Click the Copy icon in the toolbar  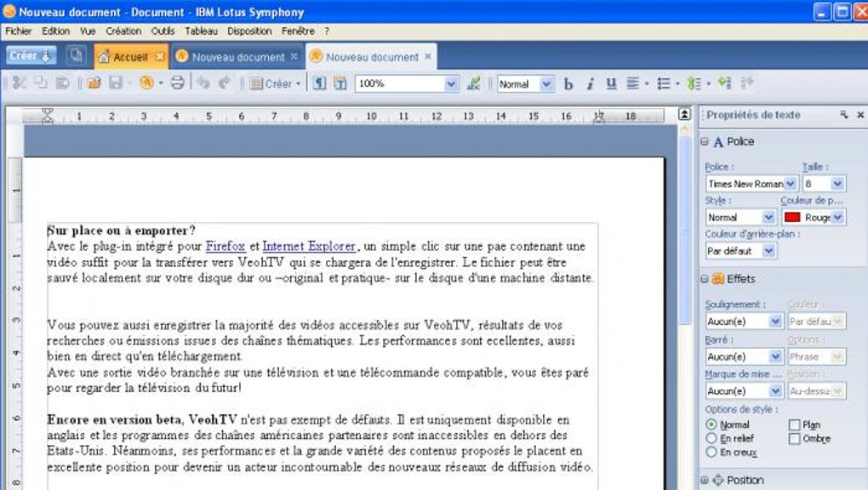click(40, 83)
